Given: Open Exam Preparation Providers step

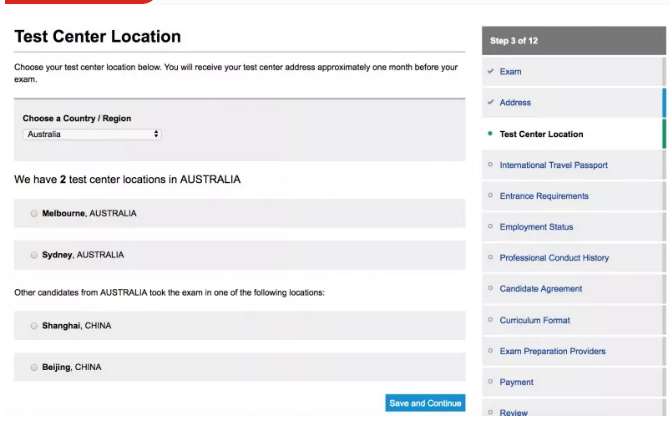Looking at the screenshot, I should 552,351.
